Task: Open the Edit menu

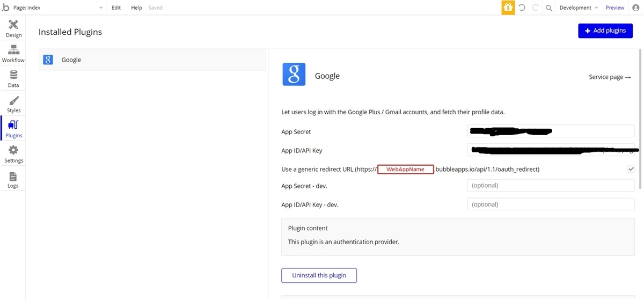Action: [x=116, y=8]
